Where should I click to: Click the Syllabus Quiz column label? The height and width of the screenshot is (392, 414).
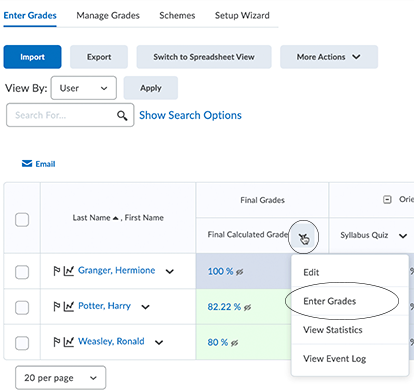click(x=364, y=235)
